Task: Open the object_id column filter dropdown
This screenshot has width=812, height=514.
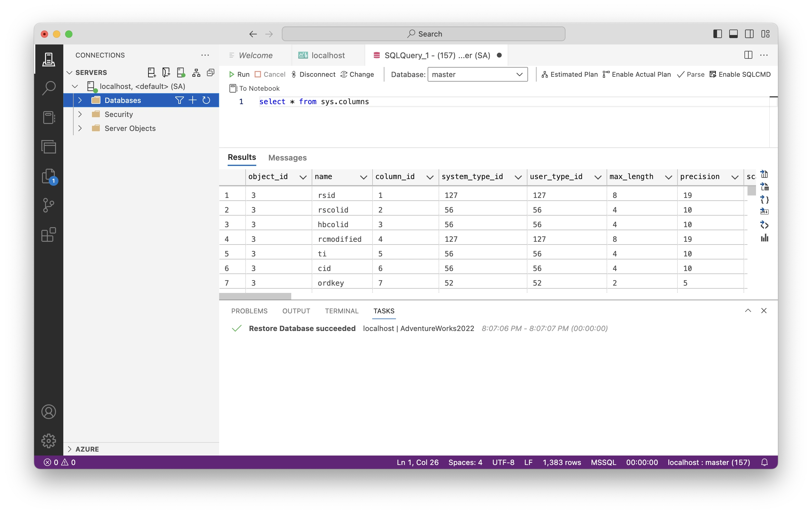Action: [303, 177]
